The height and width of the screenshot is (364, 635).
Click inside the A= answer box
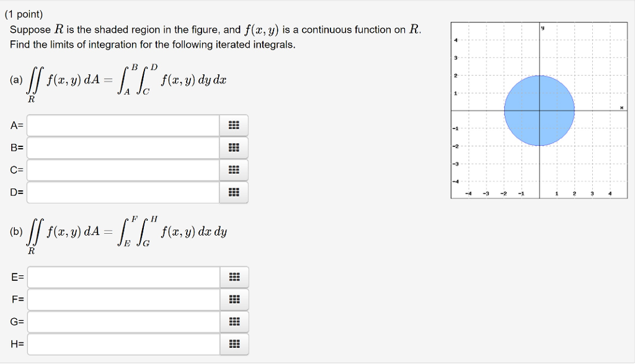pos(121,125)
